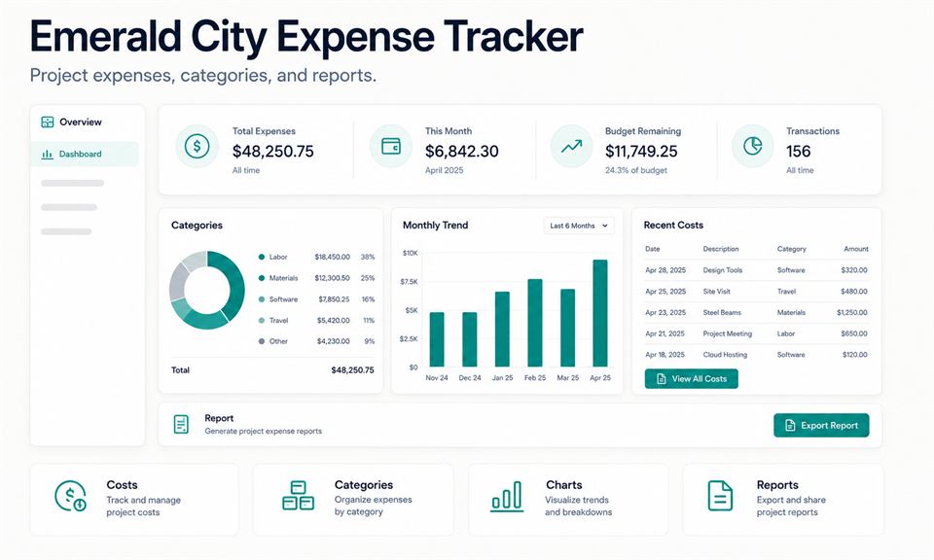
Task: Click the "Apr 28, 2025" date cell
Action: point(665,270)
